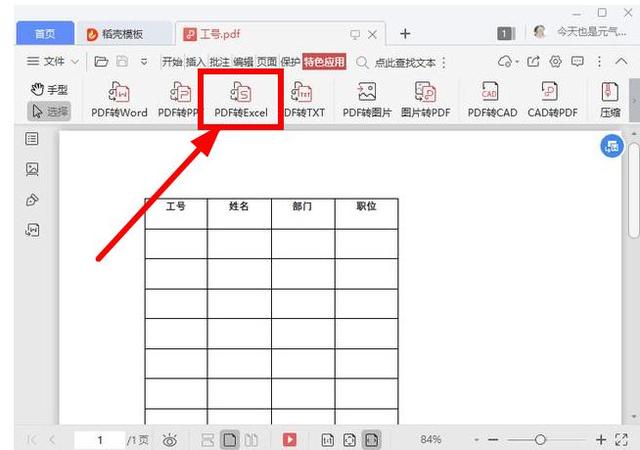The image size is (640, 450).
Task: Open the PDF转Excel conversion tool
Action: click(241, 100)
